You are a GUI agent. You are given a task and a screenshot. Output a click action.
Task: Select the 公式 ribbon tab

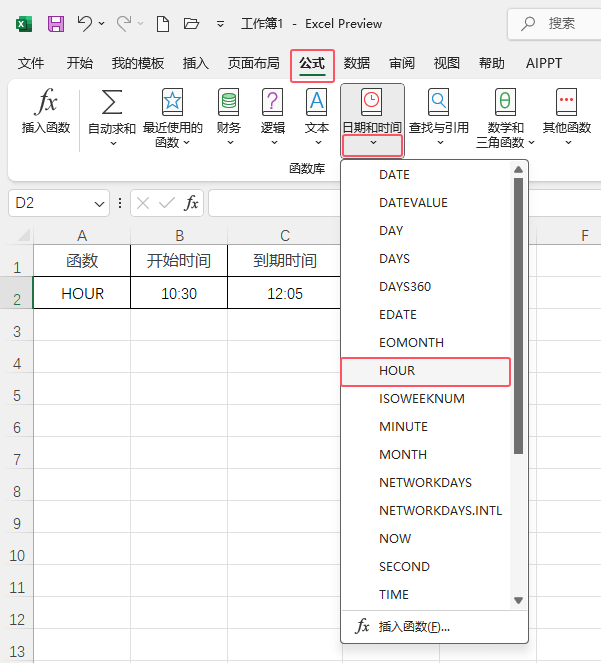coord(312,64)
